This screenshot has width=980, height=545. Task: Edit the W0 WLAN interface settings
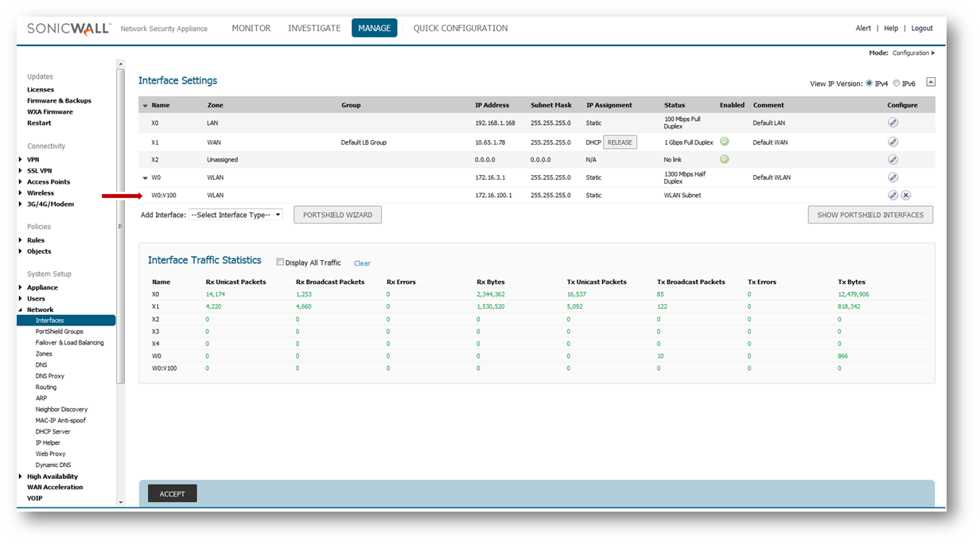(892, 177)
